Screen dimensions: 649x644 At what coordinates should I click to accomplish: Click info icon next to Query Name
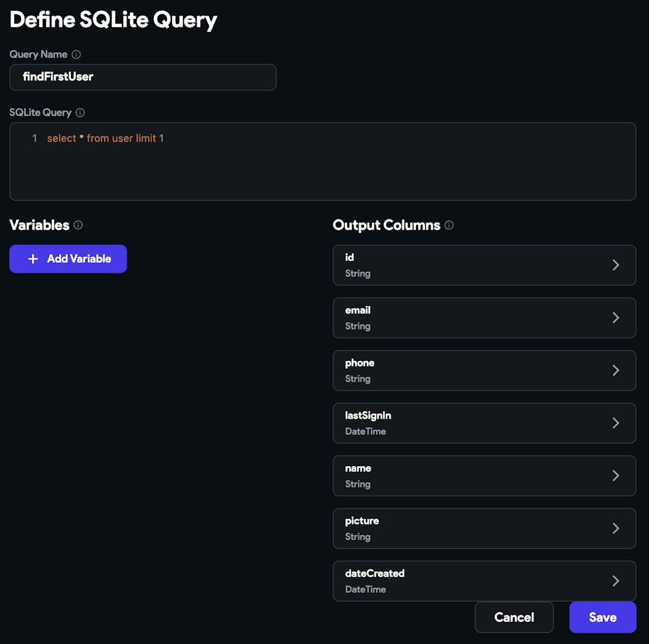pyautogui.click(x=76, y=55)
